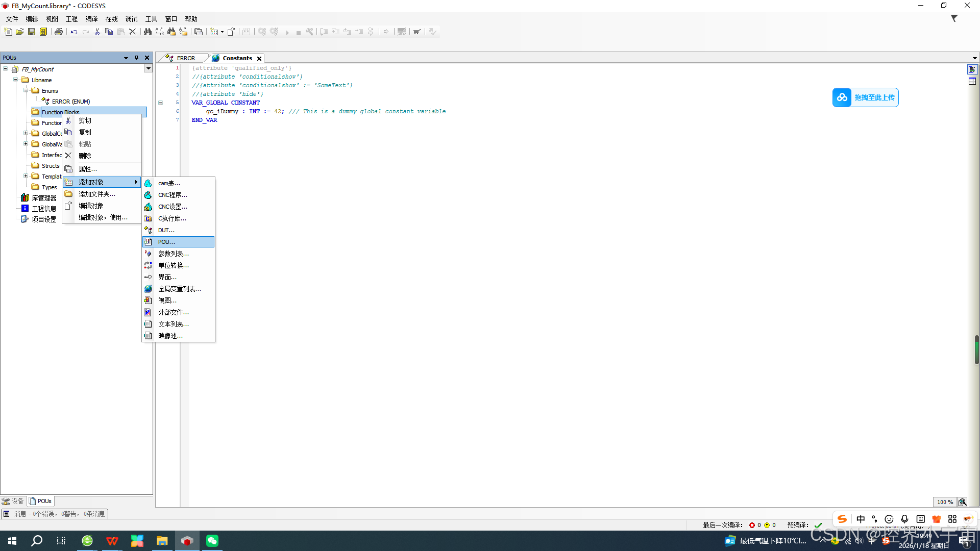Expand the GlobalConstants folder node
The height and width of the screenshot is (551, 980).
(x=26, y=133)
